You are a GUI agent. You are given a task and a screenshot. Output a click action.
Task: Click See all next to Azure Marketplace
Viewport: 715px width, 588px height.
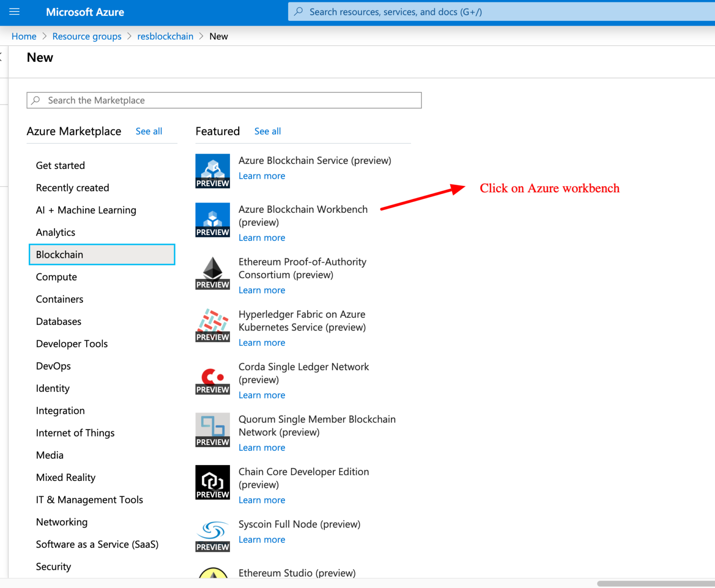click(x=148, y=131)
